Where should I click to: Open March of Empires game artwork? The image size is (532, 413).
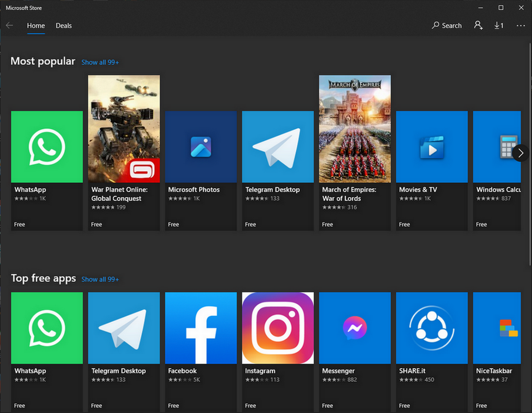pos(355,129)
